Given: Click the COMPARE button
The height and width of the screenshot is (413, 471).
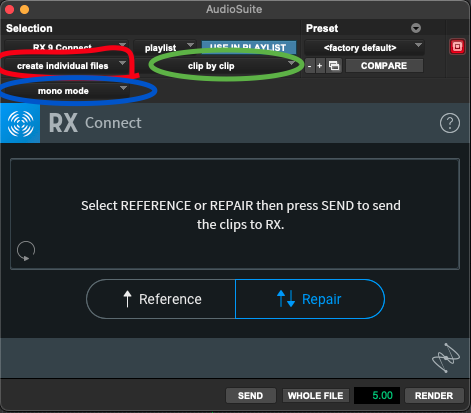Looking at the screenshot, I should point(384,66).
